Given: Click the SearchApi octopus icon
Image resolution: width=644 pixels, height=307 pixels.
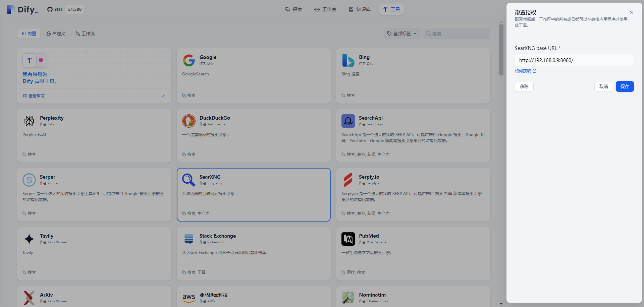Looking at the screenshot, I should [x=348, y=121].
